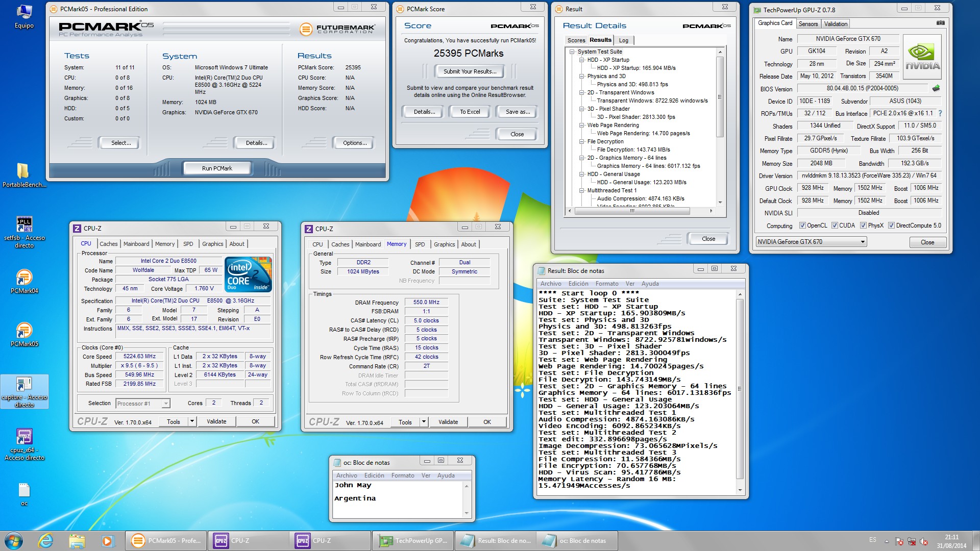Viewport: 980px width, 551px height.
Task: Collapse the File Decryption tree node
Action: point(582,141)
